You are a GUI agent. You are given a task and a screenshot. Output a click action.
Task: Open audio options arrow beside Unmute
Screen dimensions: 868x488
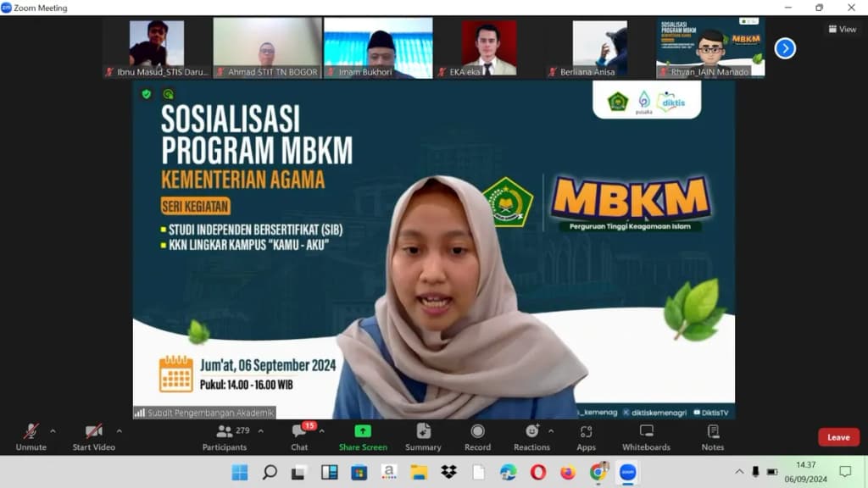53,431
